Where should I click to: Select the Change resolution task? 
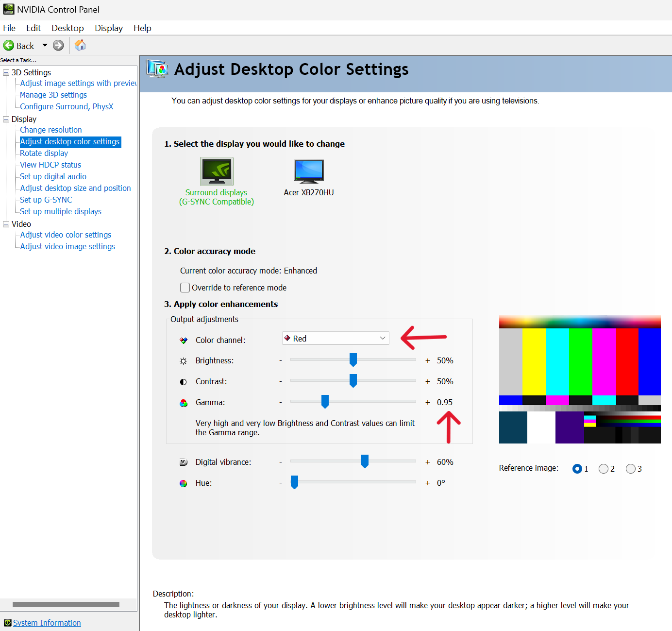[50, 130]
